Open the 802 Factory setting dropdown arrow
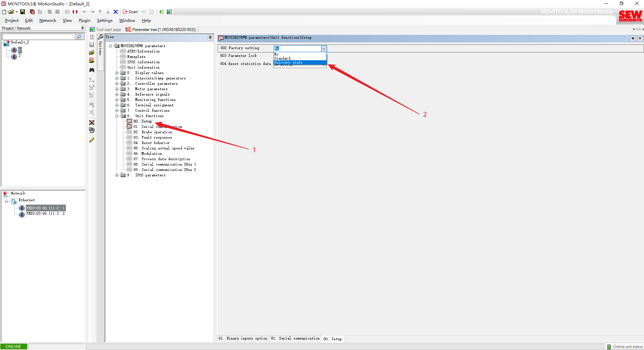644x350 pixels. 324,49
